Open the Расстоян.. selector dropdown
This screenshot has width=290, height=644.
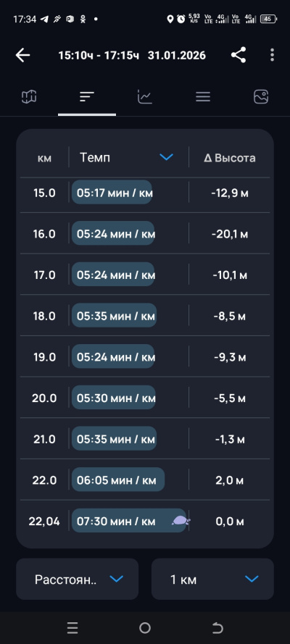click(x=78, y=579)
